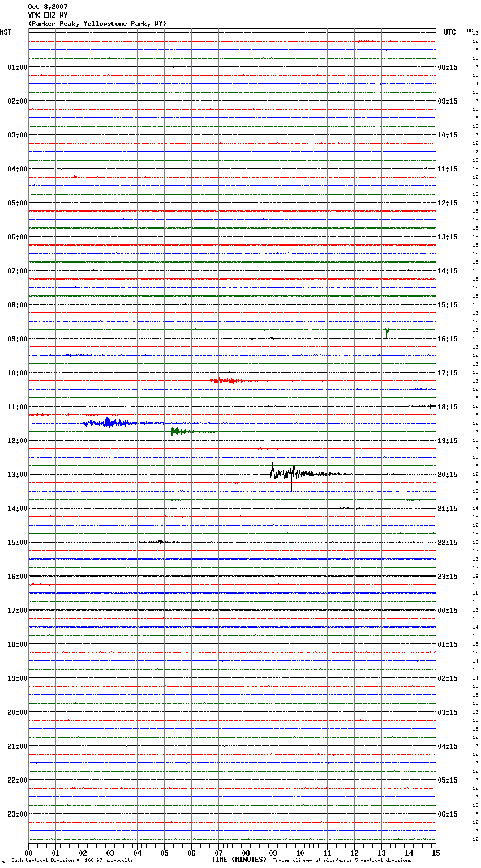Click the Traces clipped at plus/minus footnote
This screenshot has height=868, width=481.
click(342, 861)
